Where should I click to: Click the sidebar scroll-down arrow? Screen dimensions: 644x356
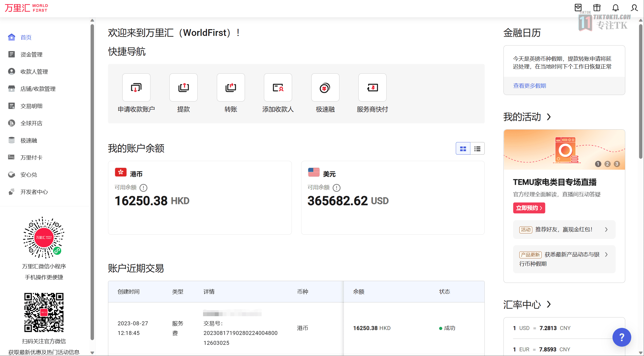(x=92, y=353)
